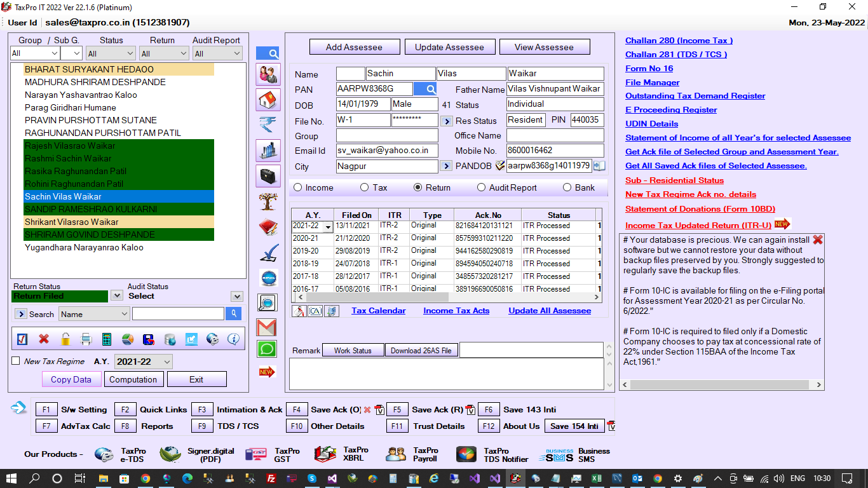Click Ack.No 857599310211220 cell

[487, 238]
